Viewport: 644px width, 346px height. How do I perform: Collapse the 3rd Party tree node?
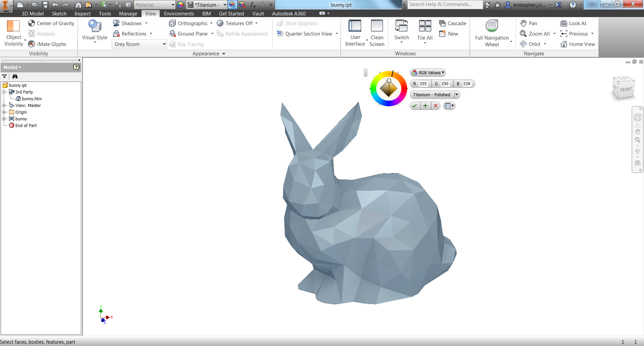(x=4, y=92)
